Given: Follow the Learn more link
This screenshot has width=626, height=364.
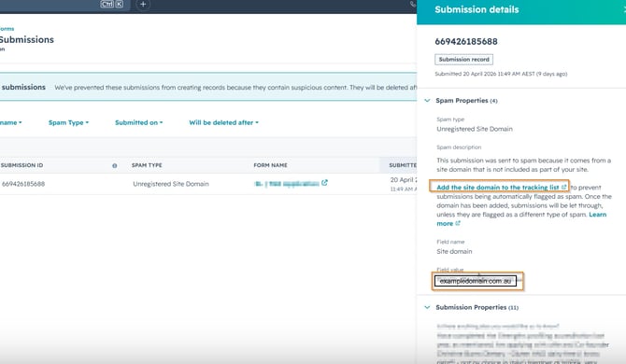Looking at the screenshot, I should pos(521,219).
